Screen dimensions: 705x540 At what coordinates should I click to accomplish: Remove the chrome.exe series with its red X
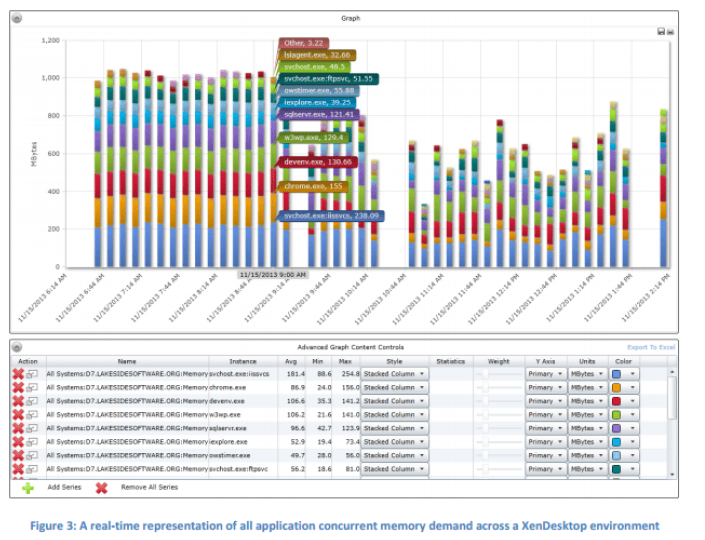pos(18,387)
